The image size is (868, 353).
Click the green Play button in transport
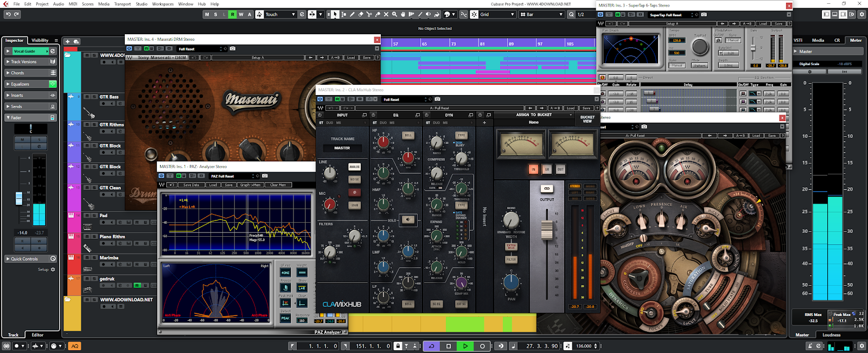(465, 346)
